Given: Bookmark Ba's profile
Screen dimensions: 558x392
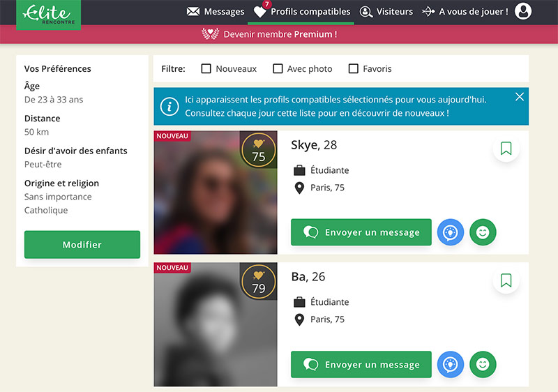Looking at the screenshot, I should pos(506,280).
